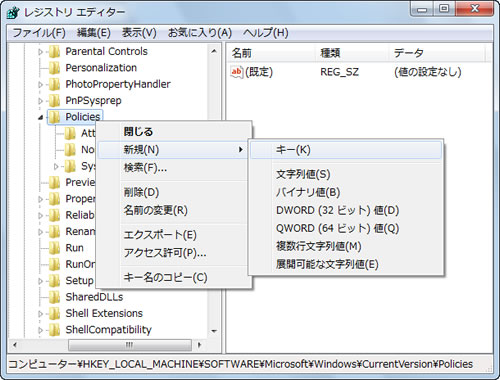500x380 pixels.
Task: Click the (値の設定なし) data cell
Action: 428,72
